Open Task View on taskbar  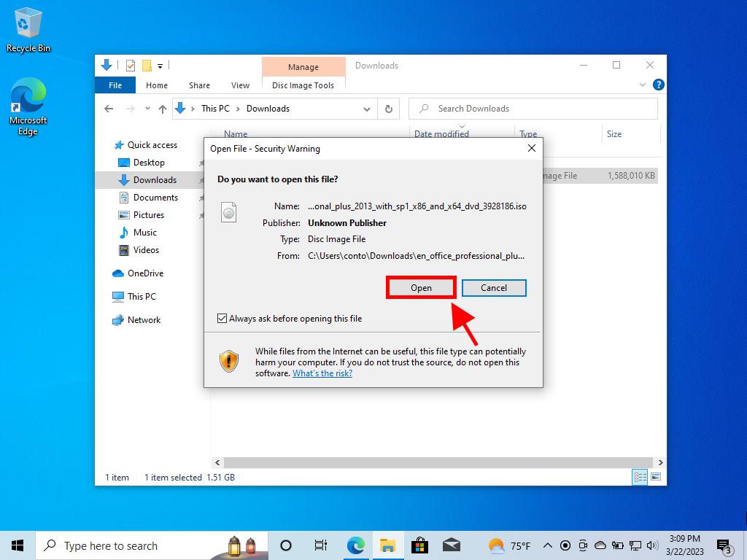[x=321, y=545]
